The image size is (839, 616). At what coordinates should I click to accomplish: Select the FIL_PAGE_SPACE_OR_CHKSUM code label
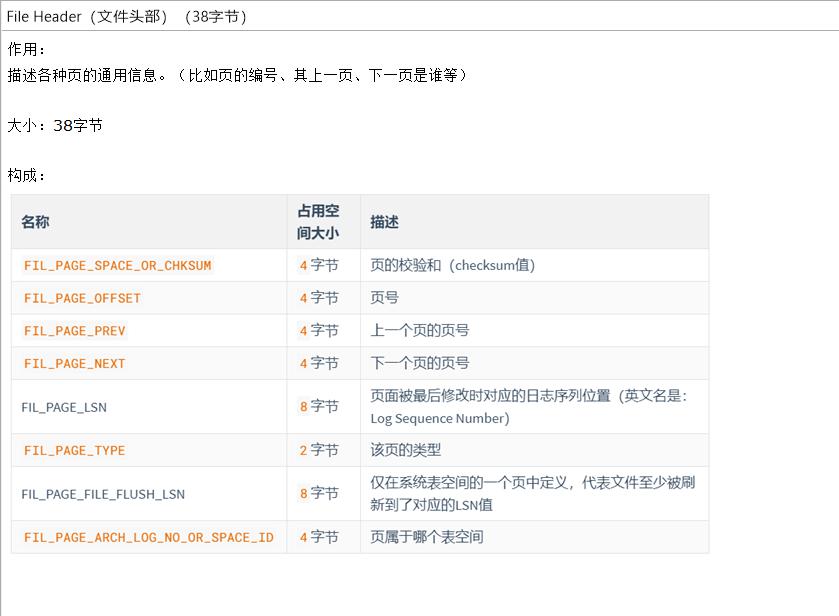(117, 266)
